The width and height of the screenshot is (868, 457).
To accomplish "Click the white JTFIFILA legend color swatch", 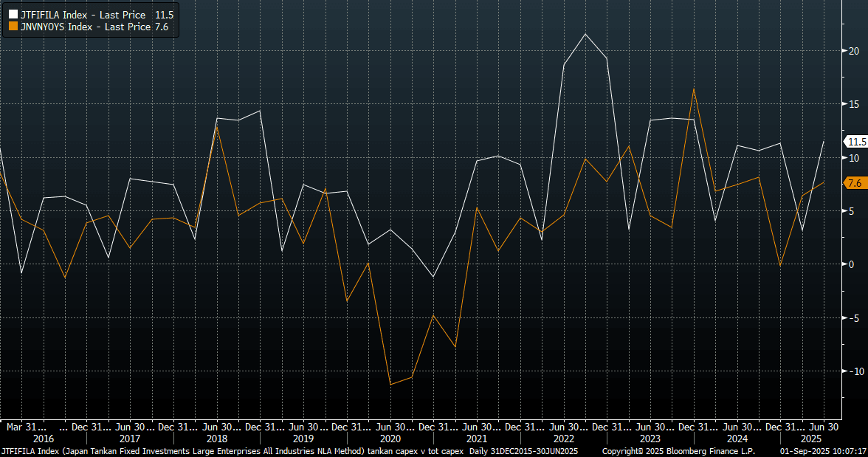I will click(x=13, y=15).
